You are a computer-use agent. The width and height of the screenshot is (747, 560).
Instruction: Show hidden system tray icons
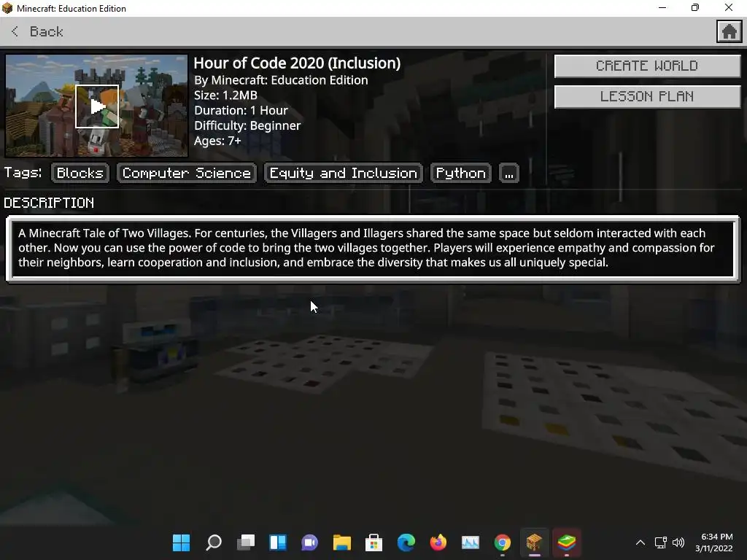click(x=640, y=542)
